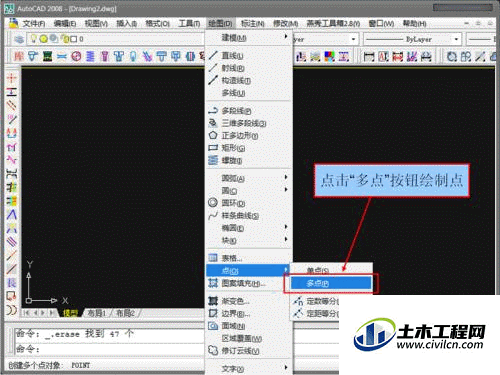Choose 修订云线(V) revision cloud
This screenshot has width=500, height=375.
248,351
